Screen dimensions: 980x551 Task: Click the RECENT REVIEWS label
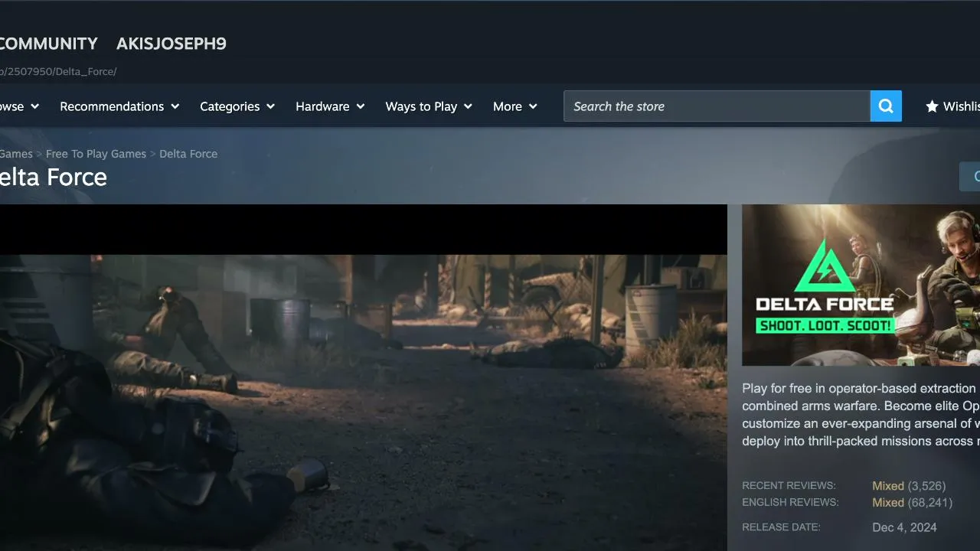coord(789,486)
